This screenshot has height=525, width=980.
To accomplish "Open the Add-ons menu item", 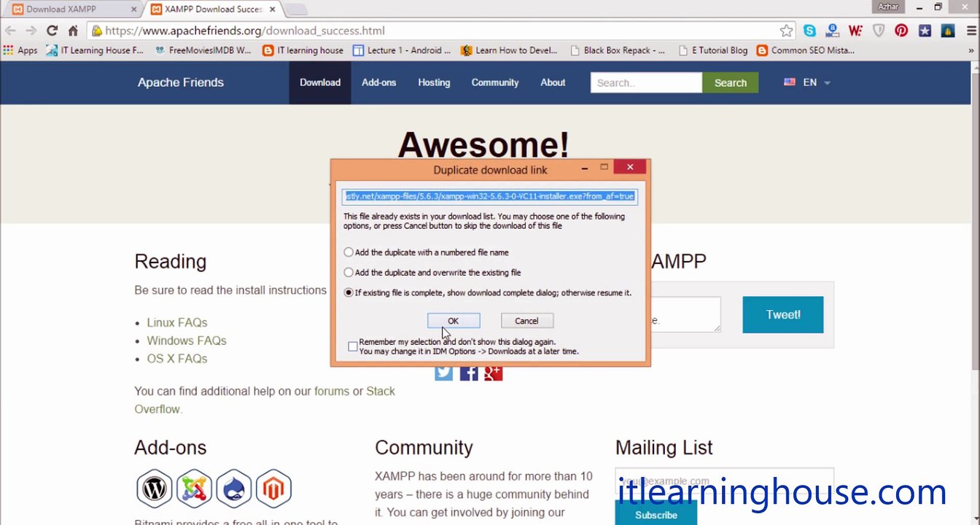I will point(378,82).
